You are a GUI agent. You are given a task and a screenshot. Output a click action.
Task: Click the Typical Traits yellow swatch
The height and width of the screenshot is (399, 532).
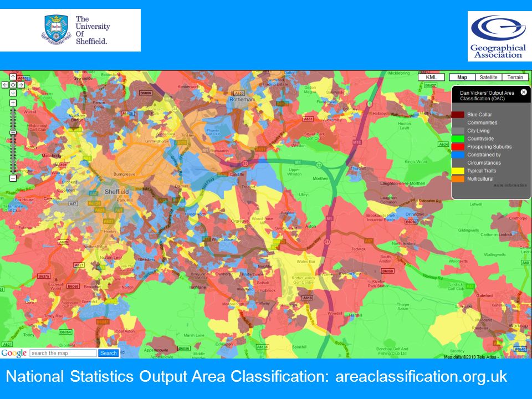[x=458, y=171]
